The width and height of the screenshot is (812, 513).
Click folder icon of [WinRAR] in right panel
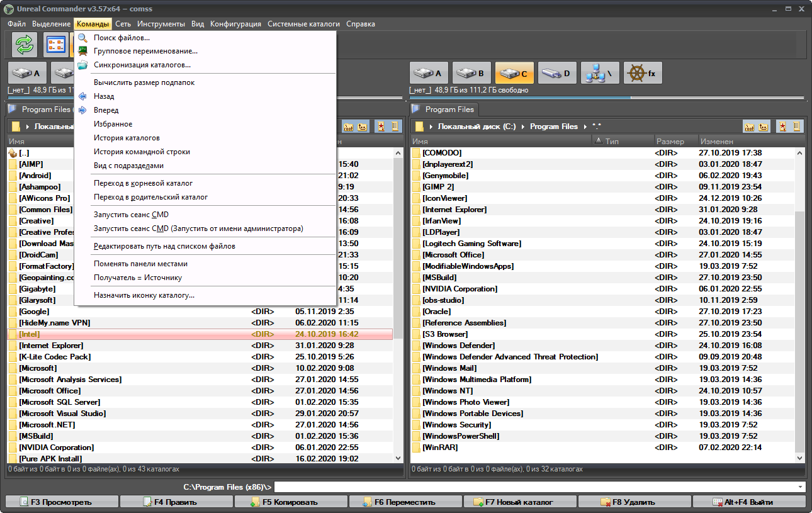pyautogui.click(x=416, y=448)
